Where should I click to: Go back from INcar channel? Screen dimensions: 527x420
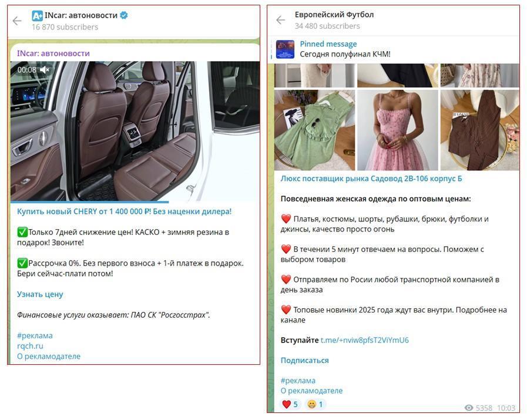point(17,21)
